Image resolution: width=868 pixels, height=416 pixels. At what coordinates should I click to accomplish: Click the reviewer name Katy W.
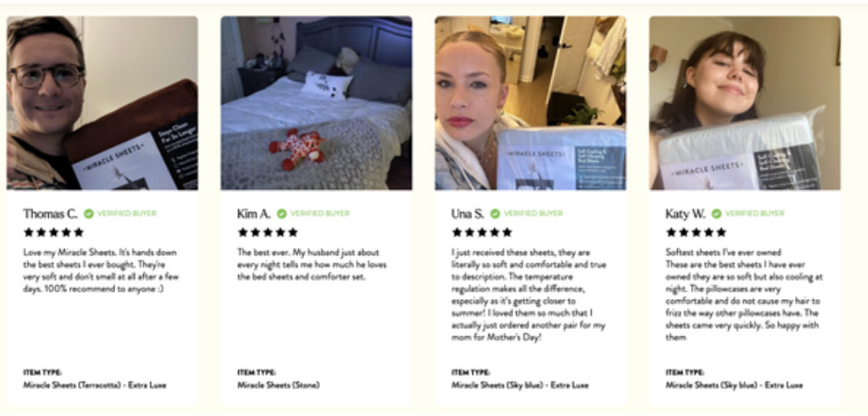click(x=686, y=214)
